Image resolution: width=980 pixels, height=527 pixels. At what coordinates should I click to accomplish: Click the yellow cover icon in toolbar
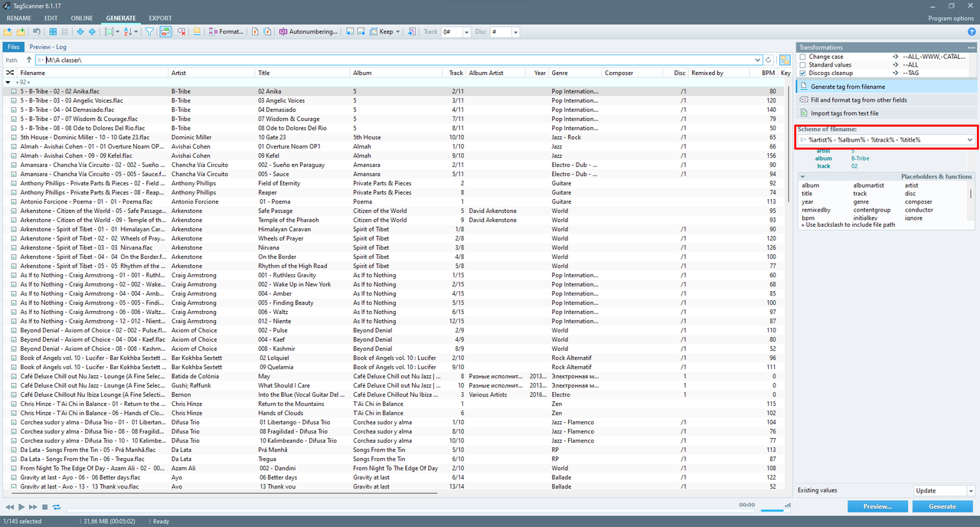tap(197, 32)
